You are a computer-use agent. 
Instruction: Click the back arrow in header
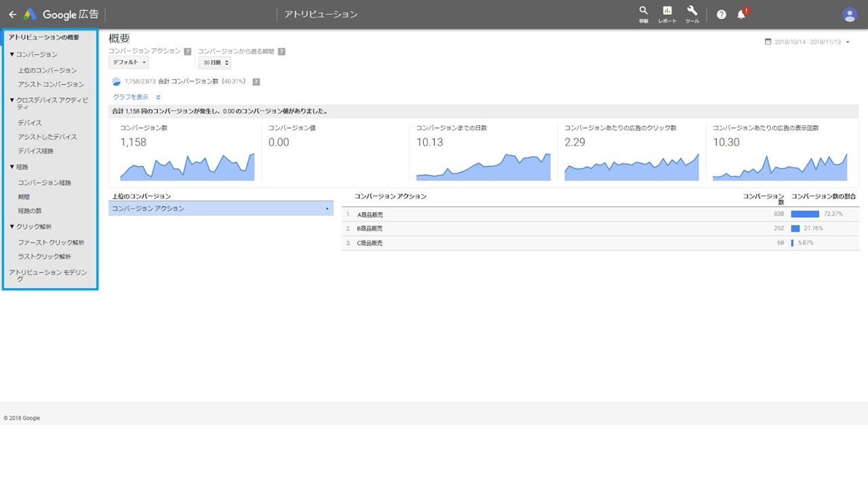tap(12, 14)
